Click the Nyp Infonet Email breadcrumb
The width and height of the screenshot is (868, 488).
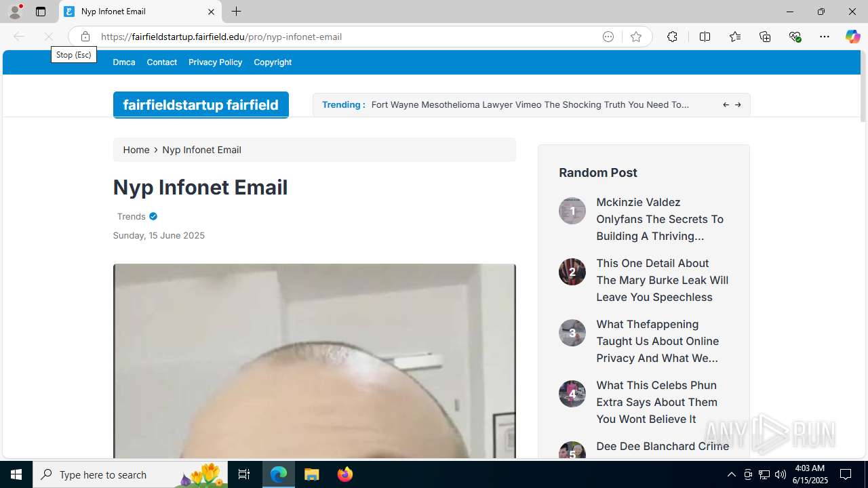[x=201, y=150]
